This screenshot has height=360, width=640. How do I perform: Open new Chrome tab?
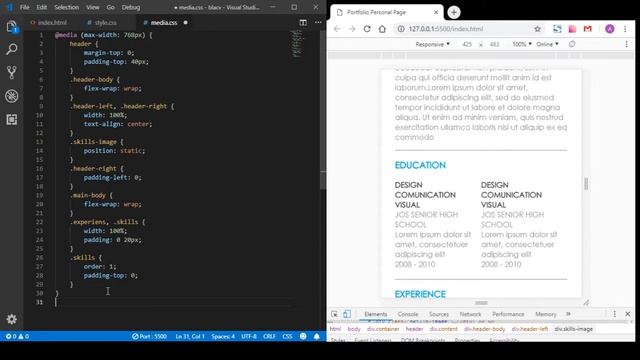point(454,12)
